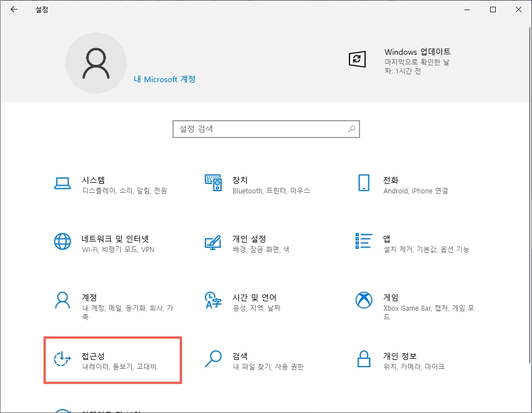
Task: Click the user profile avatar picture
Action: [96, 63]
